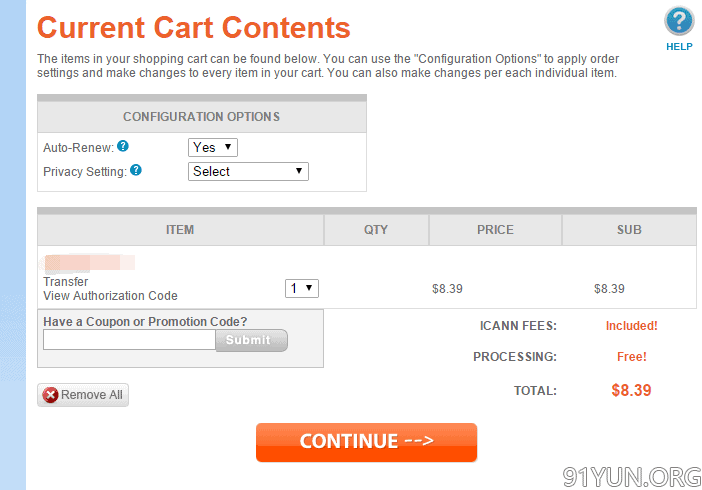Image resolution: width=702 pixels, height=490 pixels.
Task: Click the Configuration Options header
Action: click(202, 117)
